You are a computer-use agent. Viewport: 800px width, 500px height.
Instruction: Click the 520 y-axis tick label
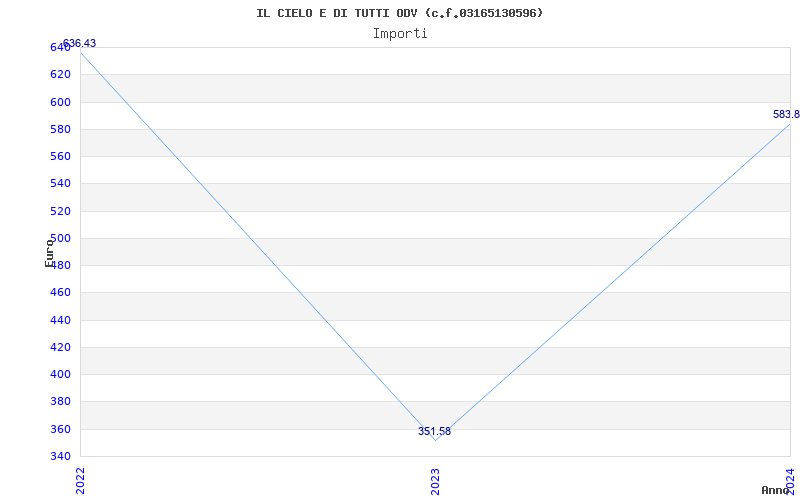(60, 211)
